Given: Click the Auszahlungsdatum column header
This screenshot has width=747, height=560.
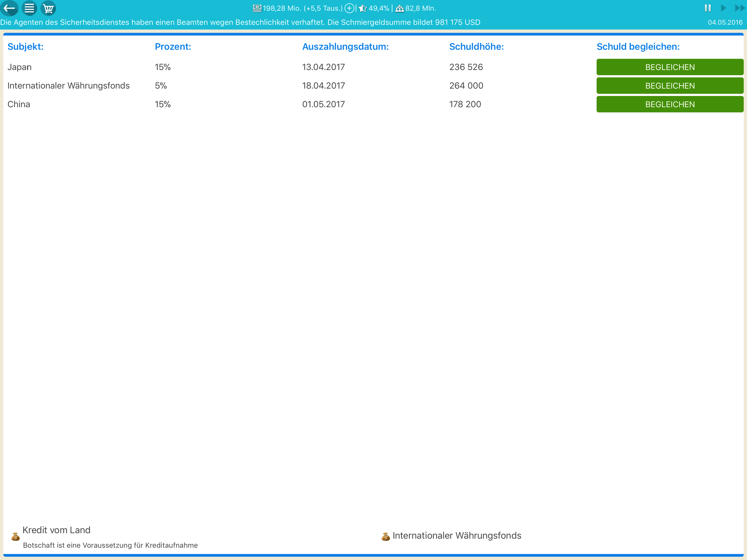Looking at the screenshot, I should (345, 46).
